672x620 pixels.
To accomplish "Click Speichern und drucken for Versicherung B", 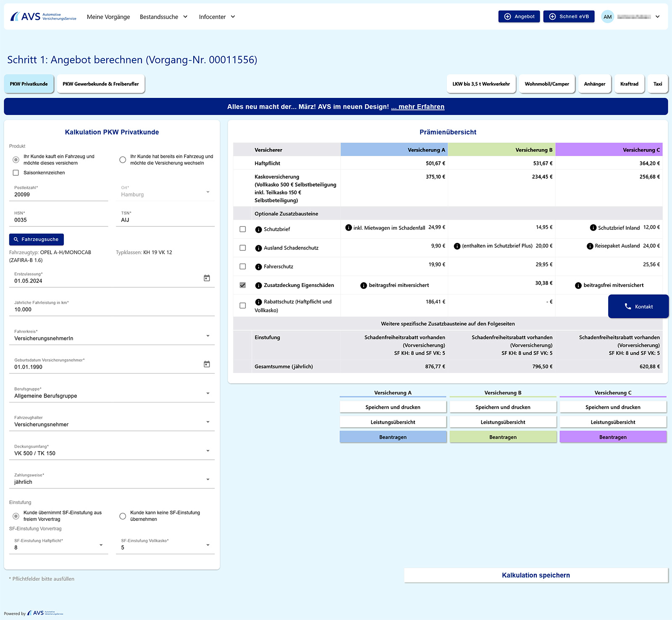I will point(503,407).
